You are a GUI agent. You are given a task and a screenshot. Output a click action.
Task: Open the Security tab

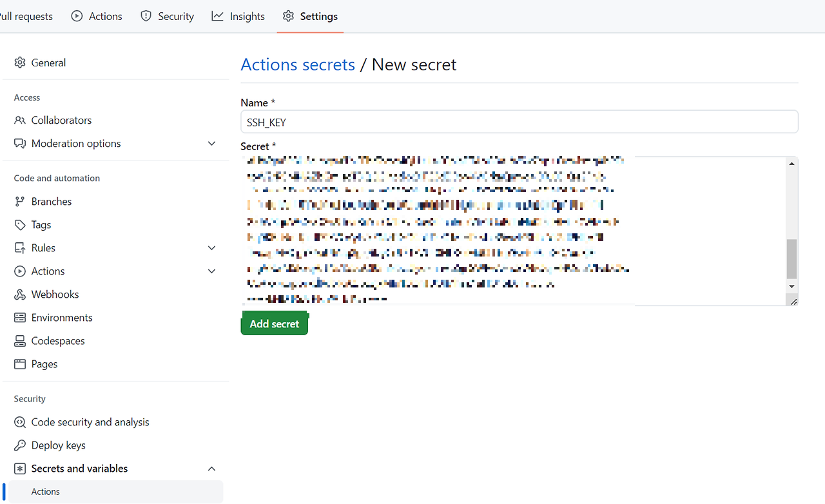pyautogui.click(x=167, y=16)
